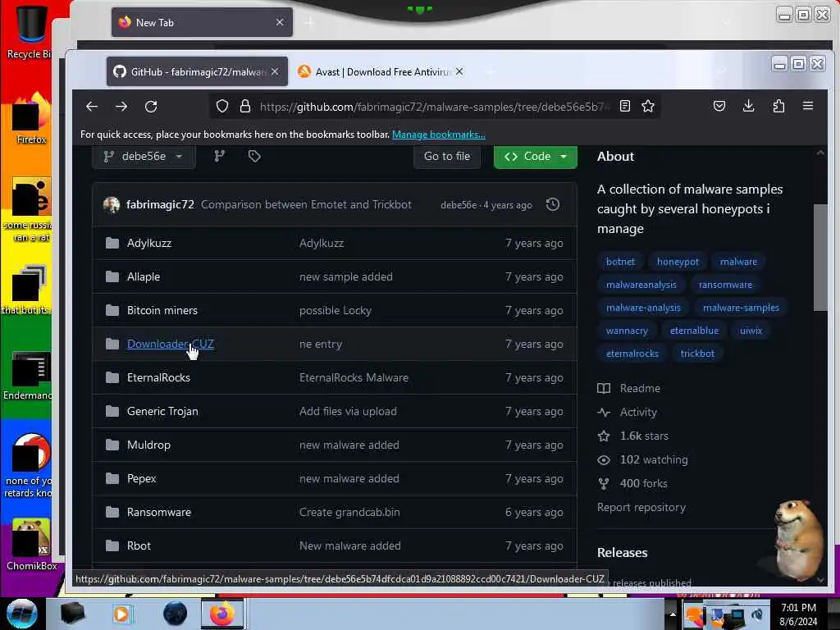Toggle reader view icon in address bar
Image resolution: width=840 pixels, height=630 pixels.
(624, 106)
